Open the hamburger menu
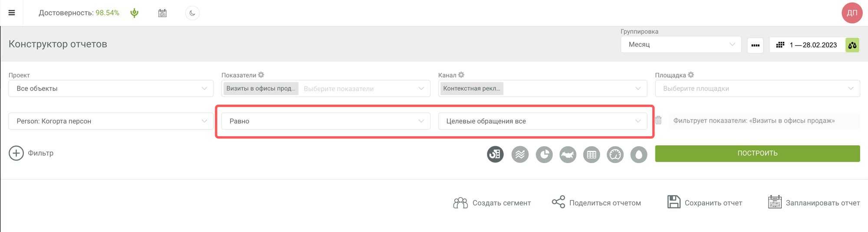 tap(12, 13)
